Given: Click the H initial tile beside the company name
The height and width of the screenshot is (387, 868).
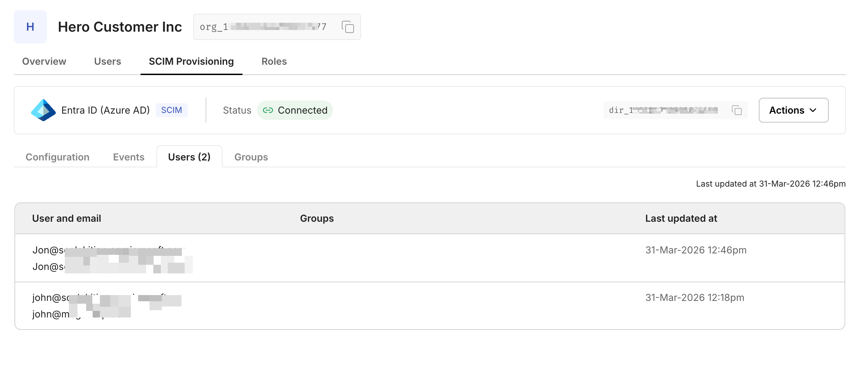Looking at the screenshot, I should (30, 27).
